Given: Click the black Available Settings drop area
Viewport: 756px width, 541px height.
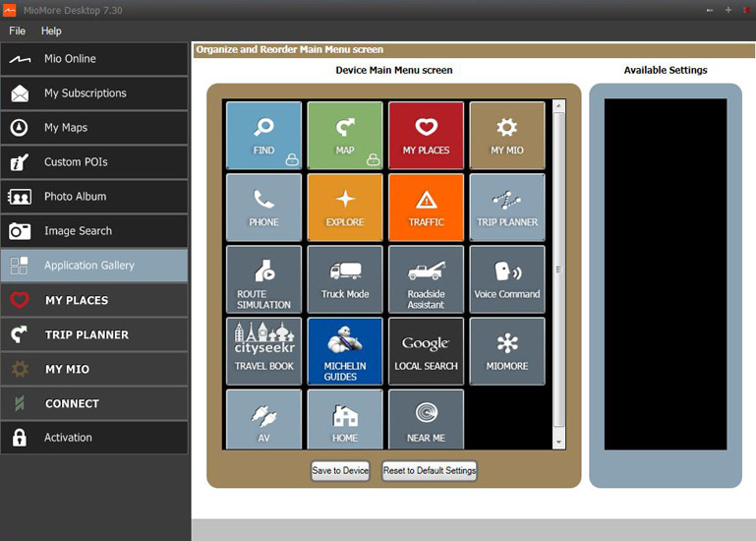Looking at the screenshot, I should coord(666,274).
